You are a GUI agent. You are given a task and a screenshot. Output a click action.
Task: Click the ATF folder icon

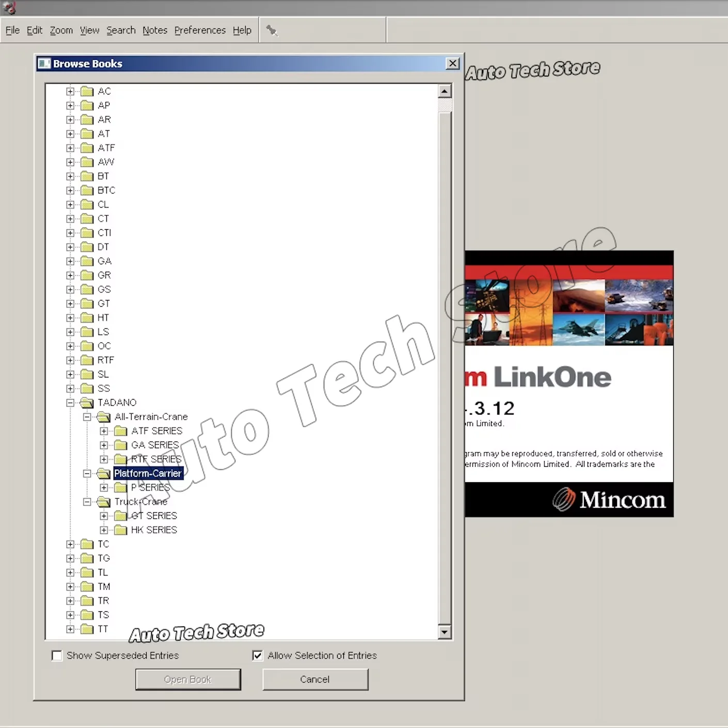(87, 148)
